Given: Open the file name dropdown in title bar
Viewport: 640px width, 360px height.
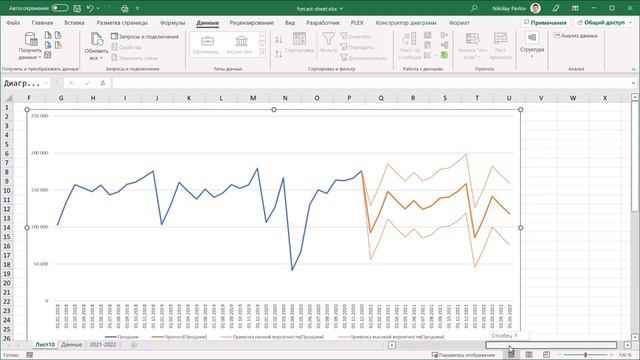Looking at the screenshot, I should point(341,9).
